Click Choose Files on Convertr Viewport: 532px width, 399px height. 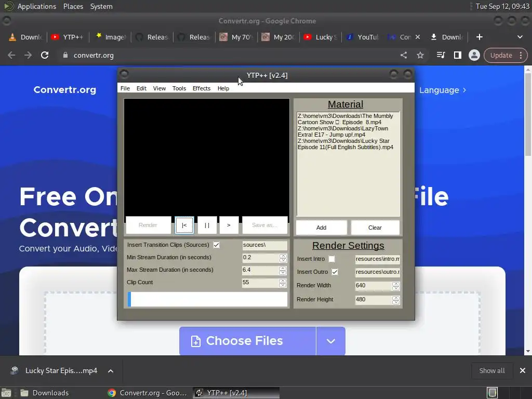click(248, 341)
